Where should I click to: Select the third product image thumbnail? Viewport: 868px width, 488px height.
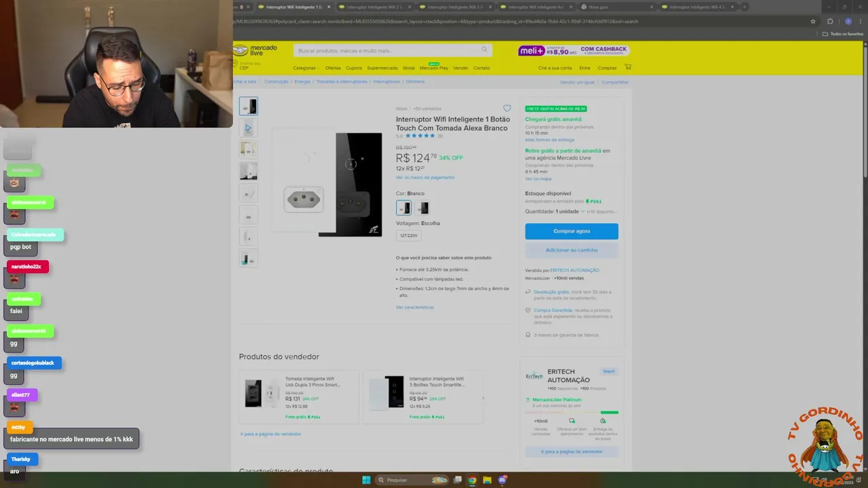(248, 148)
